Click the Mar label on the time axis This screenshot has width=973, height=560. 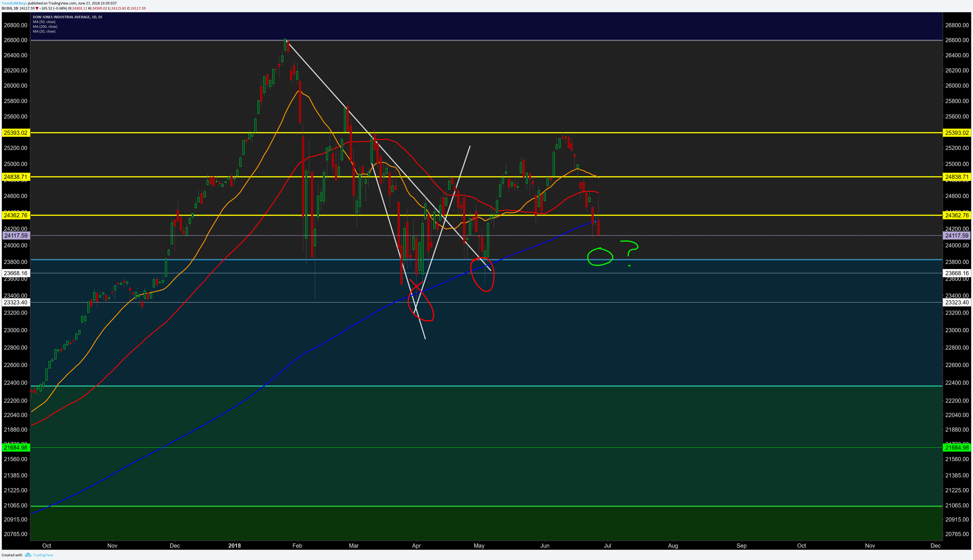coord(354,546)
